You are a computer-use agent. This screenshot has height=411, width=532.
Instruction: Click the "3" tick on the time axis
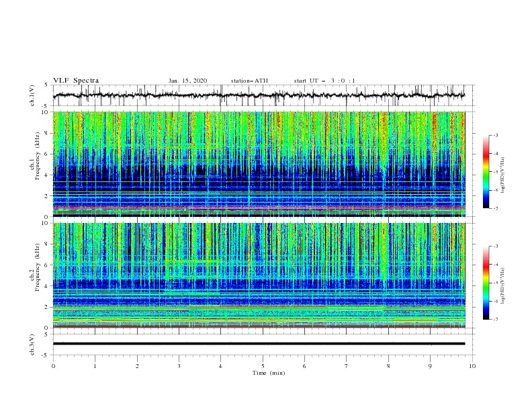(179, 366)
